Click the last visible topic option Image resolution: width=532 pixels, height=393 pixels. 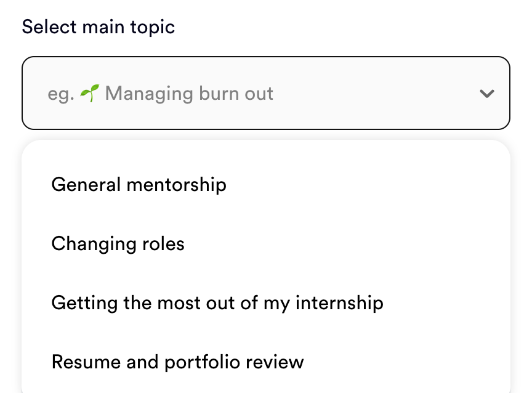pos(178,362)
